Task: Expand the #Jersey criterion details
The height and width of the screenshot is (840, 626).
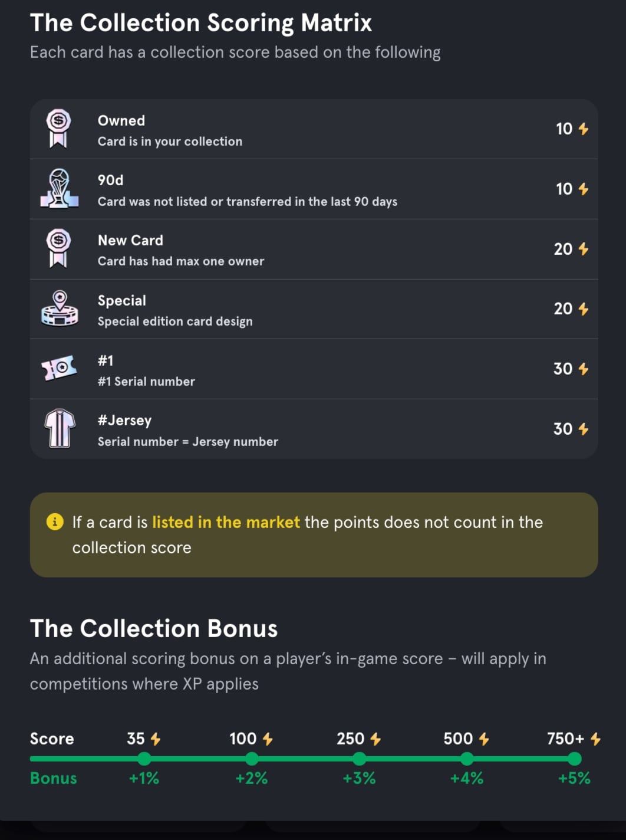Action: coord(313,429)
